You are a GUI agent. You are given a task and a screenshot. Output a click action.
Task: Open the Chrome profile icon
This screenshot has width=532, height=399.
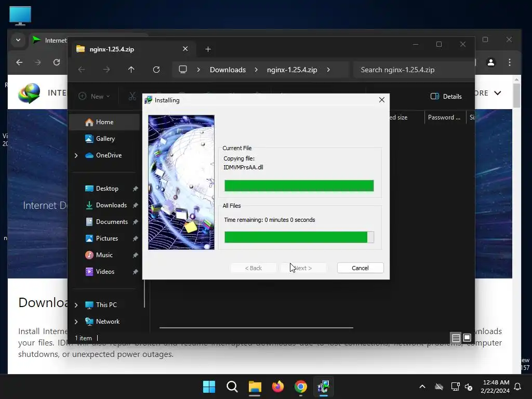[x=491, y=62]
